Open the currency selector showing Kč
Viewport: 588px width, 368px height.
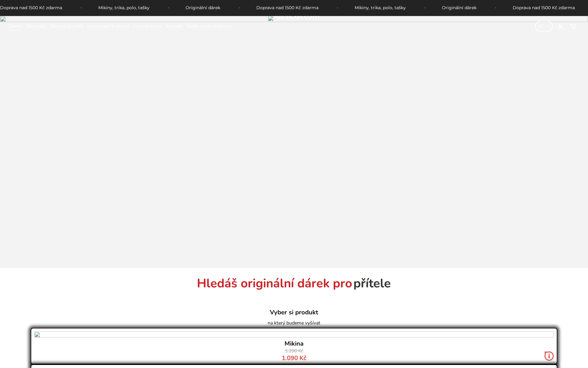[x=544, y=26]
